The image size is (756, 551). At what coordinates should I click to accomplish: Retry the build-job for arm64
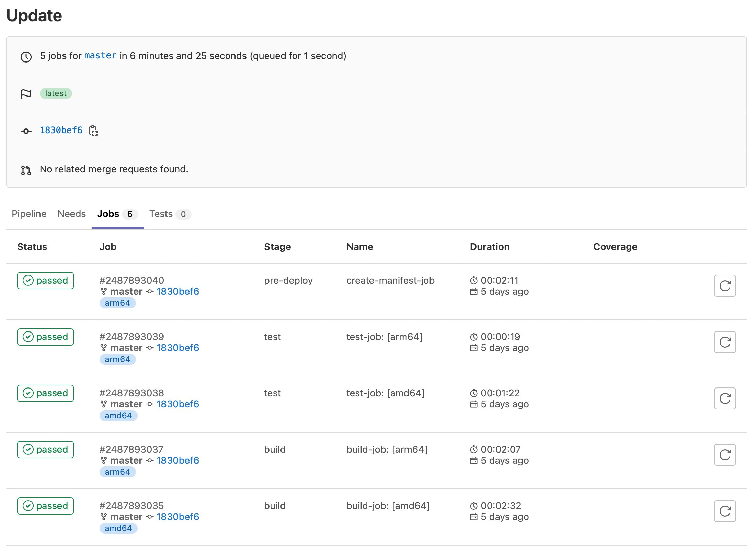(725, 455)
